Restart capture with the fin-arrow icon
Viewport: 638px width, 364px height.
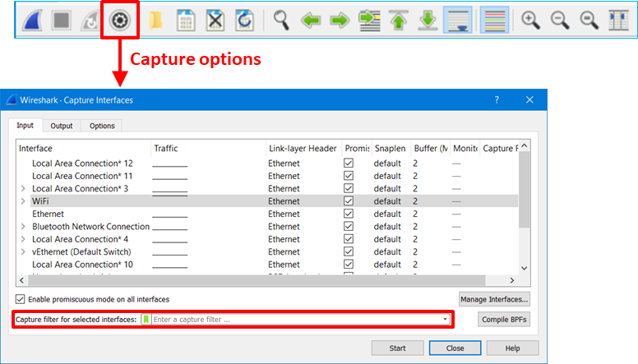(x=90, y=20)
